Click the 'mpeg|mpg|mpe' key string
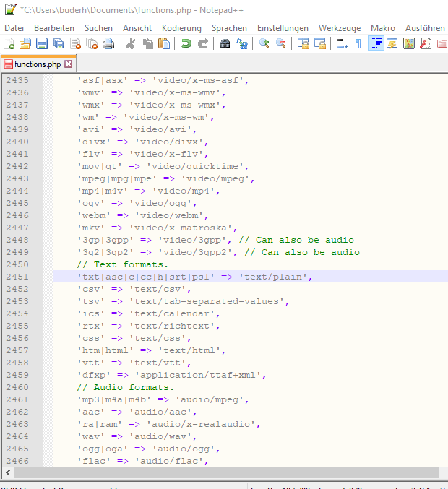This screenshot has width=448, height=489. coord(116,178)
